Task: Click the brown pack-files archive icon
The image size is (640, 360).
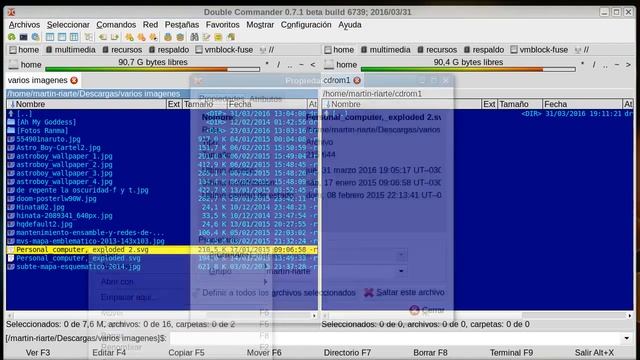Action: click(x=168, y=37)
